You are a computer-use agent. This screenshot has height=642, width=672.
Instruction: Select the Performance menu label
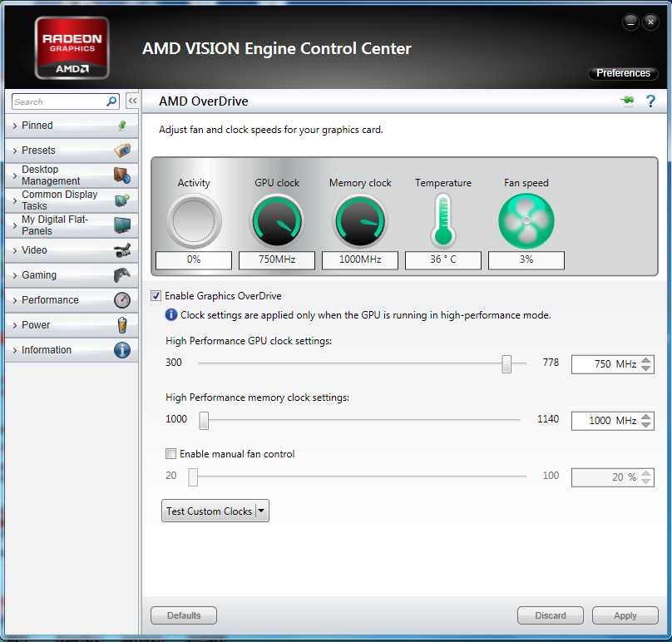point(50,300)
